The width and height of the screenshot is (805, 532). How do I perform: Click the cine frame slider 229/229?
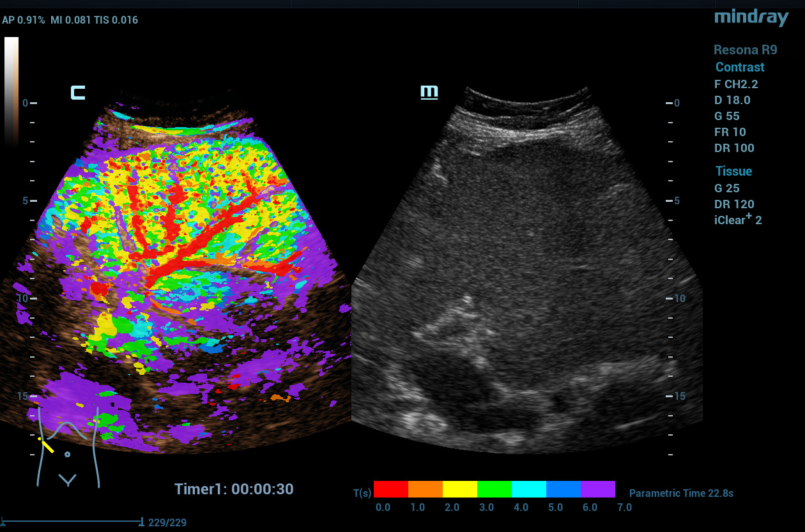point(72,522)
